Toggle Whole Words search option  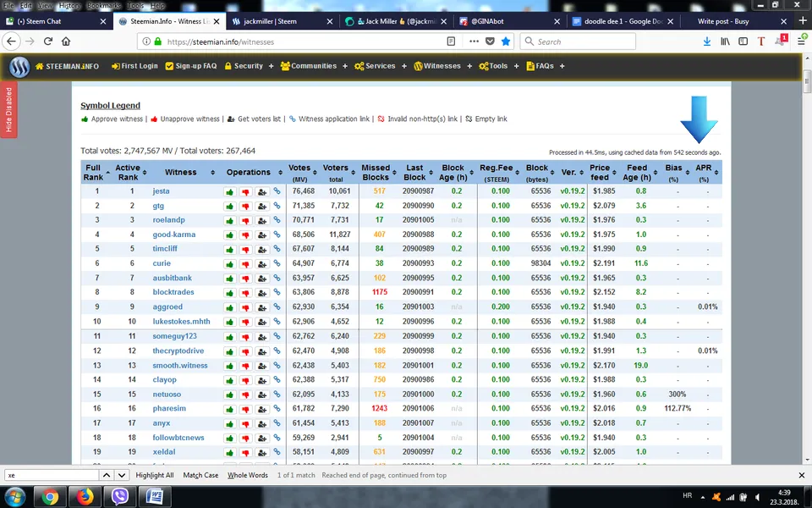pos(248,476)
